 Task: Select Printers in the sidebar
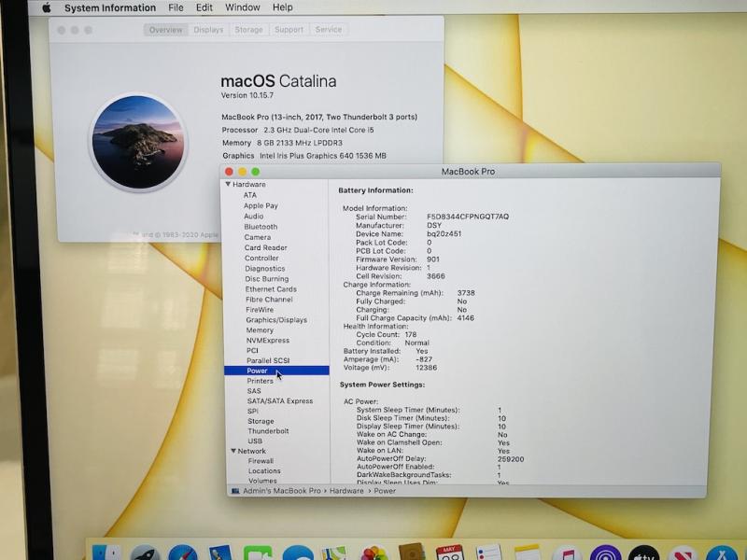(261, 381)
